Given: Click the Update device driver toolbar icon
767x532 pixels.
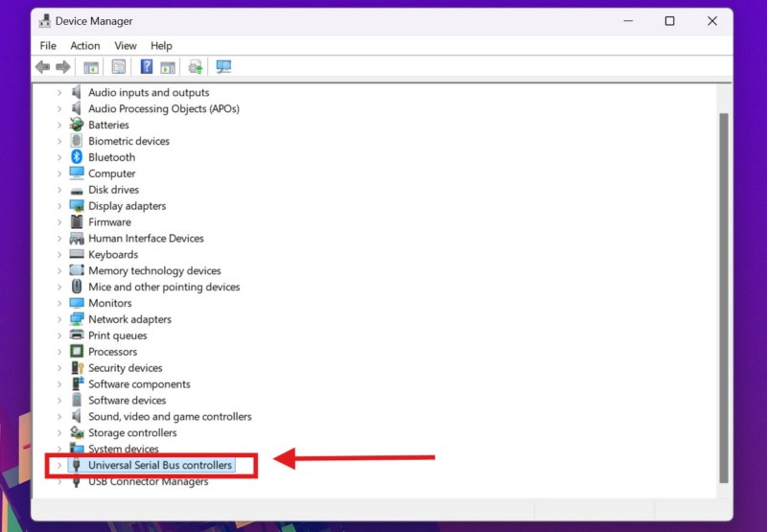Looking at the screenshot, I should click(x=196, y=67).
